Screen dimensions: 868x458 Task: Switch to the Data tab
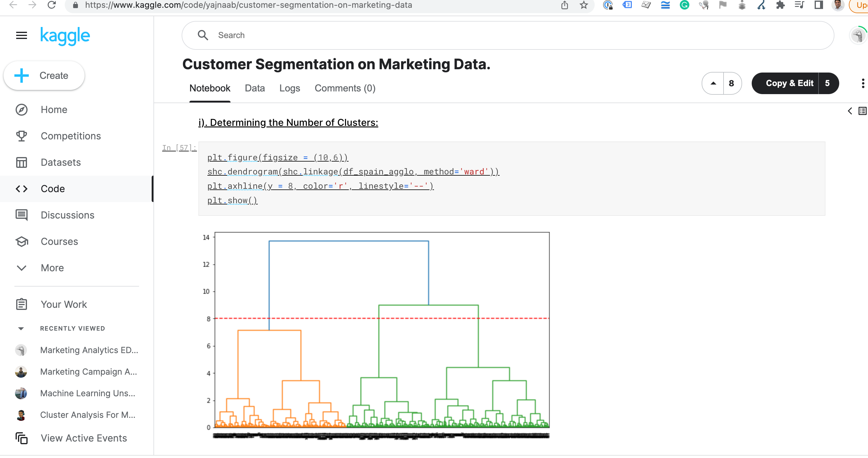tap(255, 88)
